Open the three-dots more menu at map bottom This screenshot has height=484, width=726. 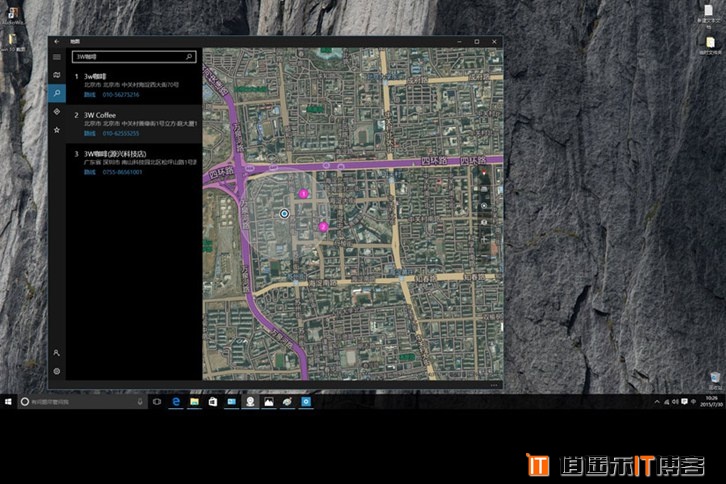(x=494, y=385)
